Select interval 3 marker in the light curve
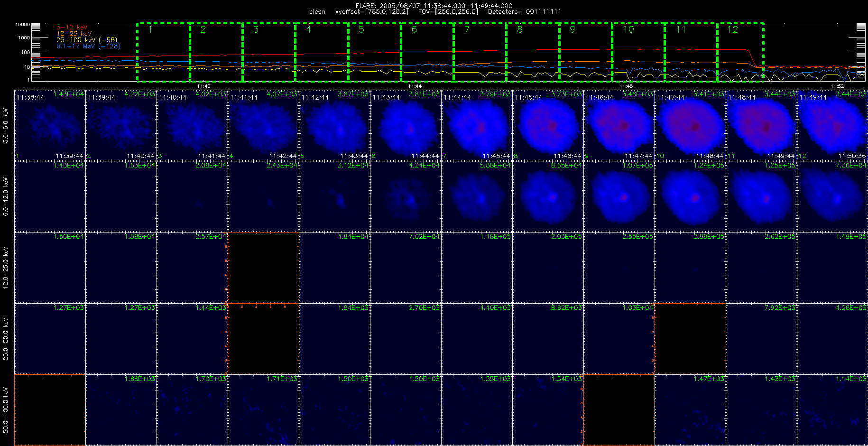The width and height of the screenshot is (868, 446). (256, 30)
